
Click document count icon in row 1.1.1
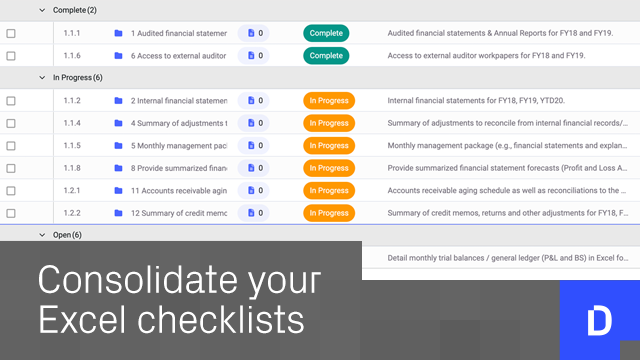pyautogui.click(x=253, y=33)
